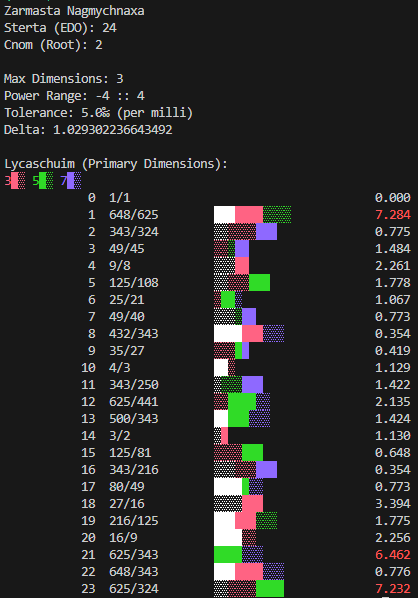Click the ratio 25/21
The width and height of the screenshot is (418, 598).
pos(127,300)
